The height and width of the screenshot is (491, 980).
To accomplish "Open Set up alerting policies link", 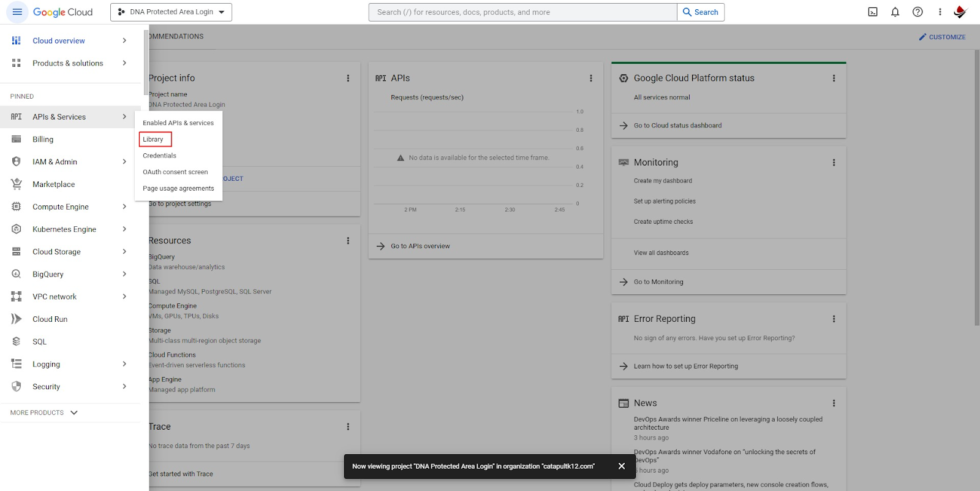I will [x=665, y=201].
